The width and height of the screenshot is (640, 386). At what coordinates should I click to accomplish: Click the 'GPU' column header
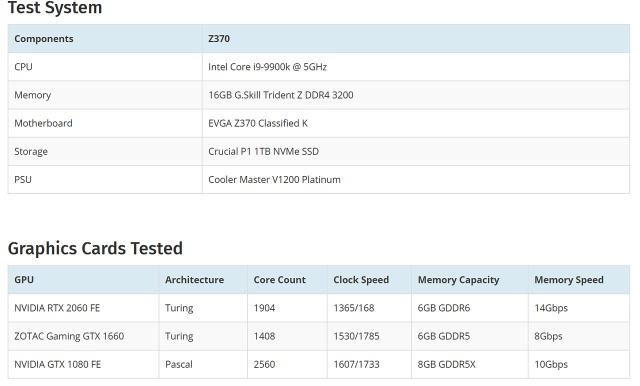[24, 280]
